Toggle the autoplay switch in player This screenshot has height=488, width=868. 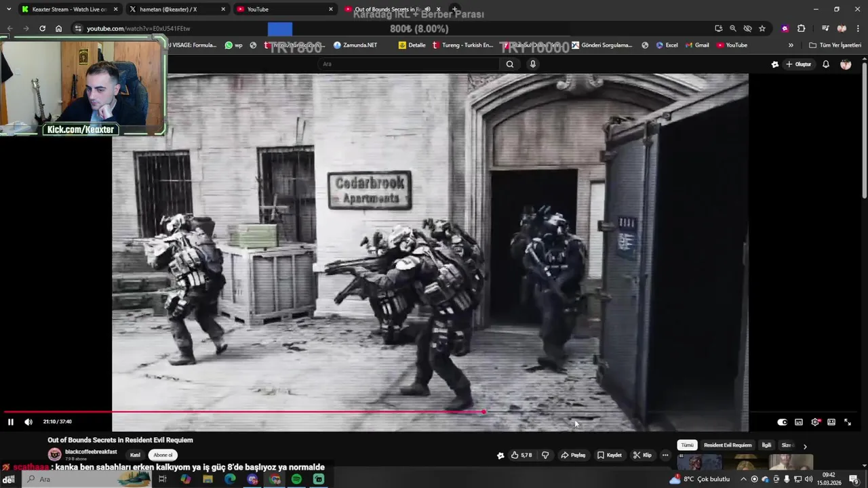pyautogui.click(x=782, y=422)
